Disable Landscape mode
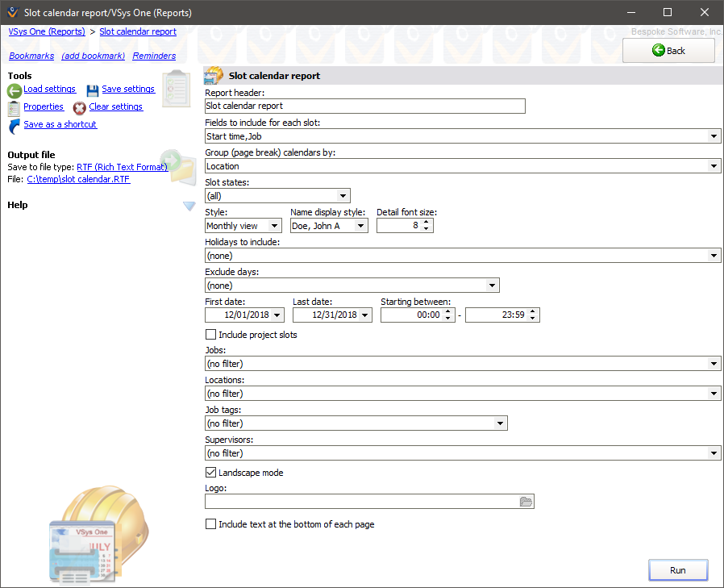Image resolution: width=724 pixels, height=588 pixels. coord(210,472)
